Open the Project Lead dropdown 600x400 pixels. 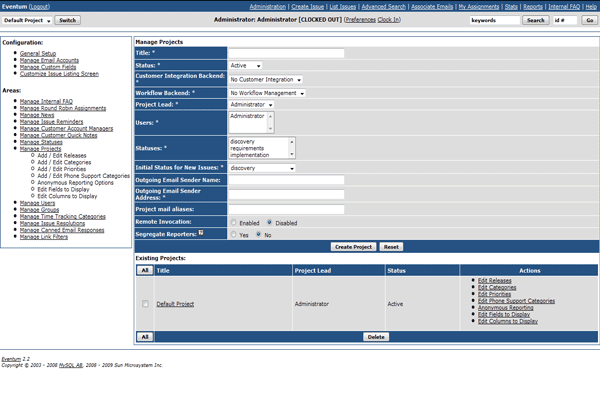pos(251,104)
